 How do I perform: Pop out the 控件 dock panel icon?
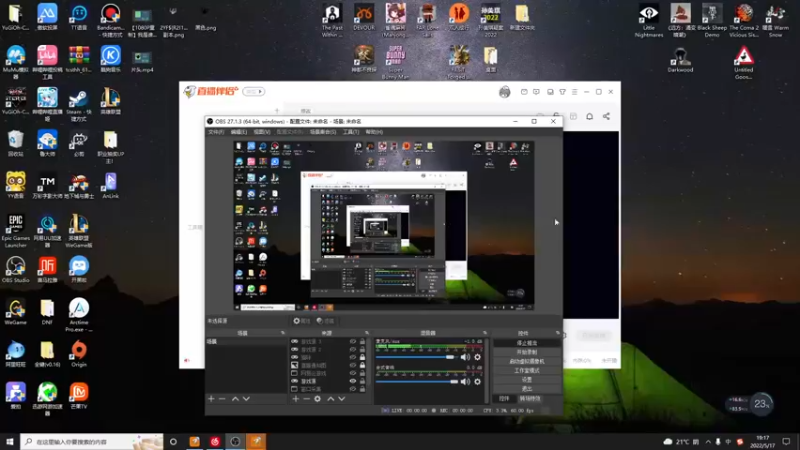558,333
